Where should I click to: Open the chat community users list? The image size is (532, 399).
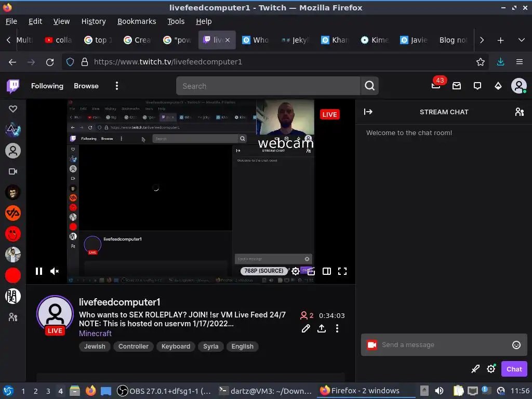(519, 112)
